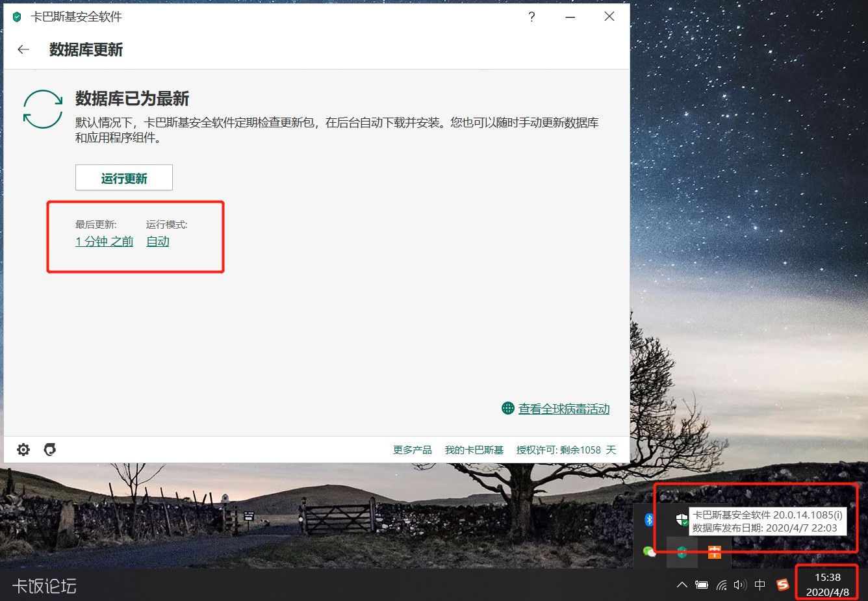The height and width of the screenshot is (601, 868).
Task: Minimize the Kaspersky window
Action: click(570, 17)
